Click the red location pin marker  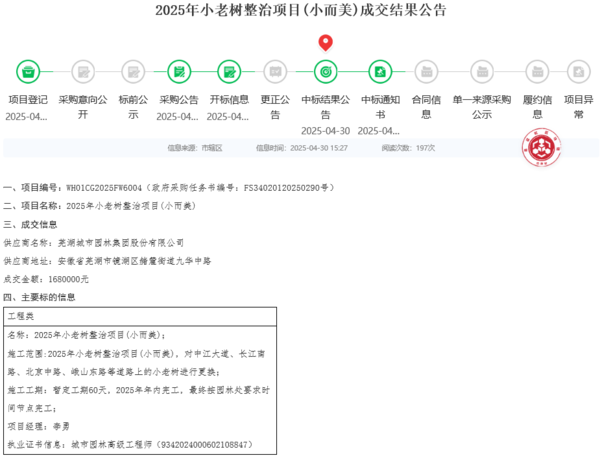(x=325, y=43)
